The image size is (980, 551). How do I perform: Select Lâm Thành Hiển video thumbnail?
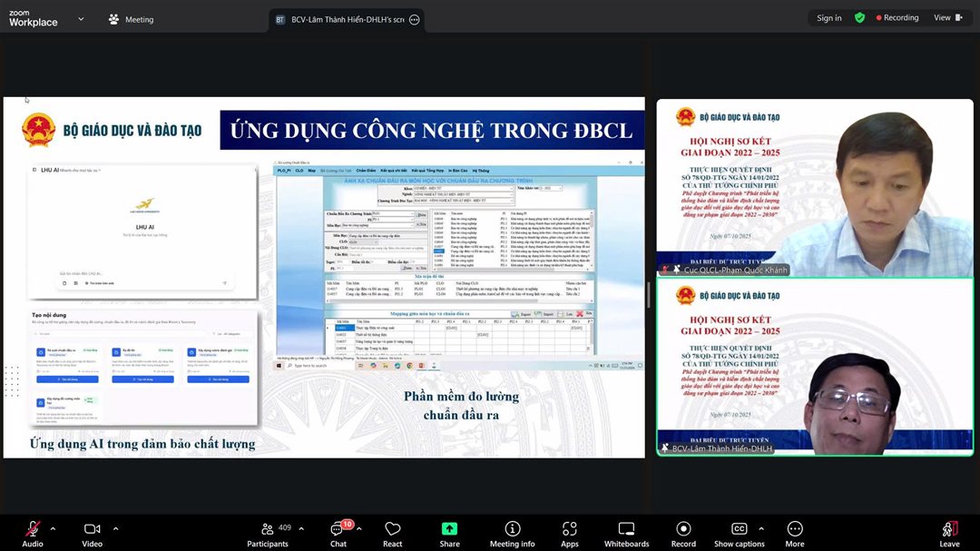pos(814,366)
